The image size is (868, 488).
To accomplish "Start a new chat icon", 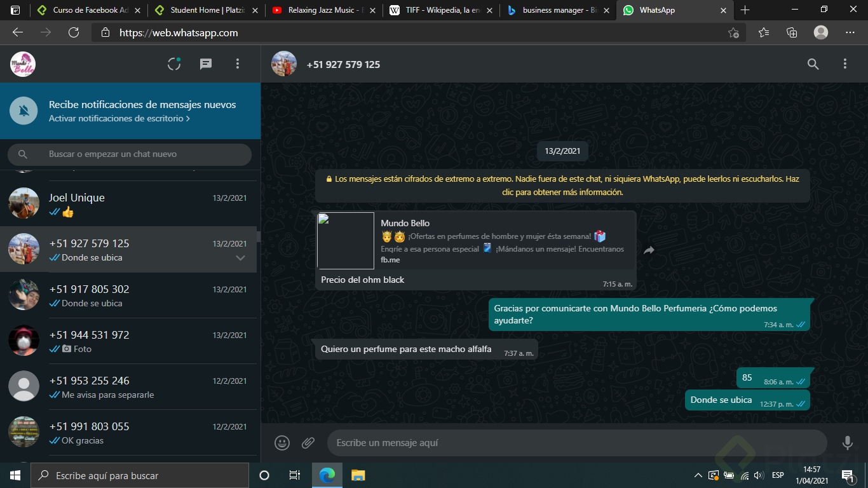I will tap(206, 64).
